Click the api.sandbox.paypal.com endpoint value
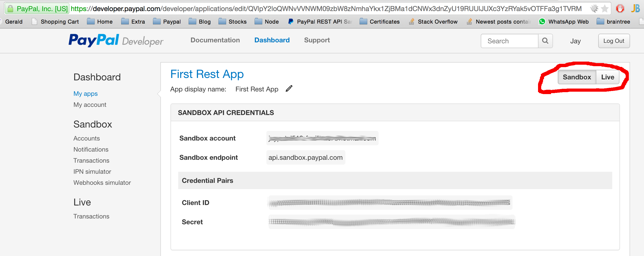This screenshot has height=256, width=644. tap(305, 157)
